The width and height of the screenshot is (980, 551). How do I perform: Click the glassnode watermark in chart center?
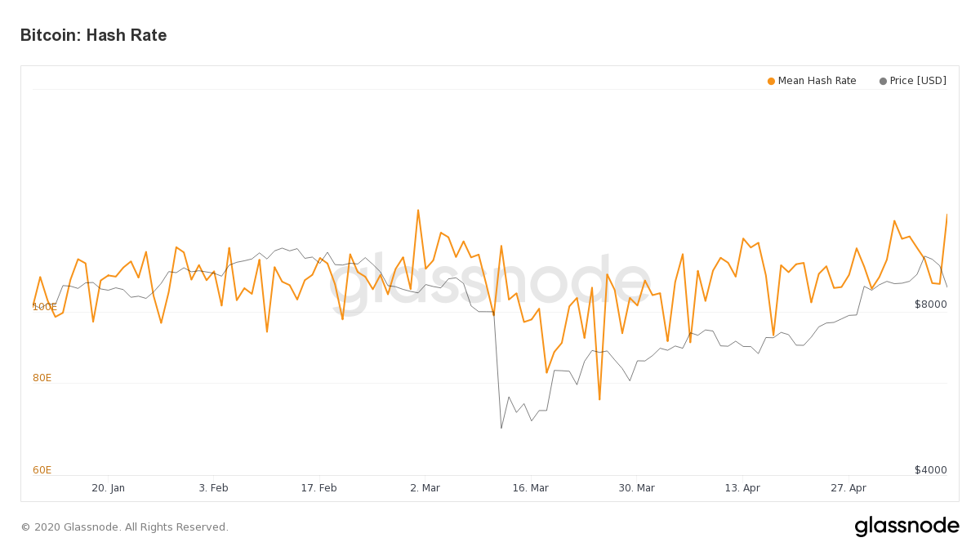coord(490,284)
